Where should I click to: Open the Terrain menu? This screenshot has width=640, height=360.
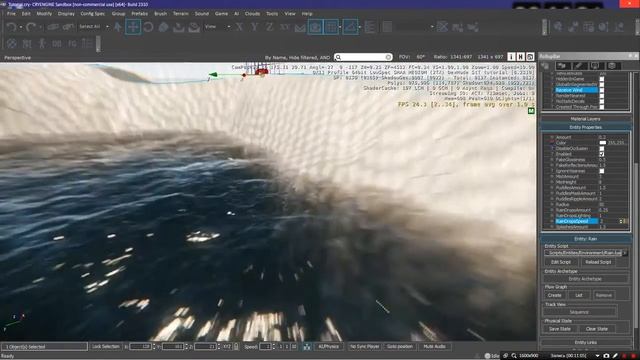point(180,13)
